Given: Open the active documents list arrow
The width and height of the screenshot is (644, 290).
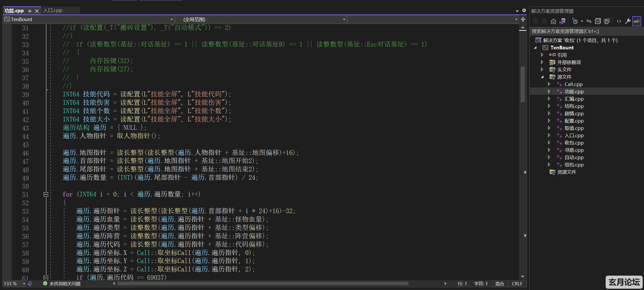Looking at the screenshot, I should pos(517,11).
